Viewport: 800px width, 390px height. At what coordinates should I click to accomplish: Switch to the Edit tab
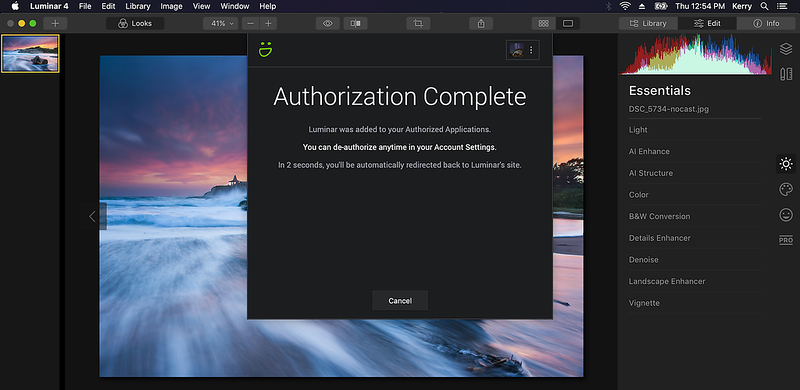click(x=707, y=23)
